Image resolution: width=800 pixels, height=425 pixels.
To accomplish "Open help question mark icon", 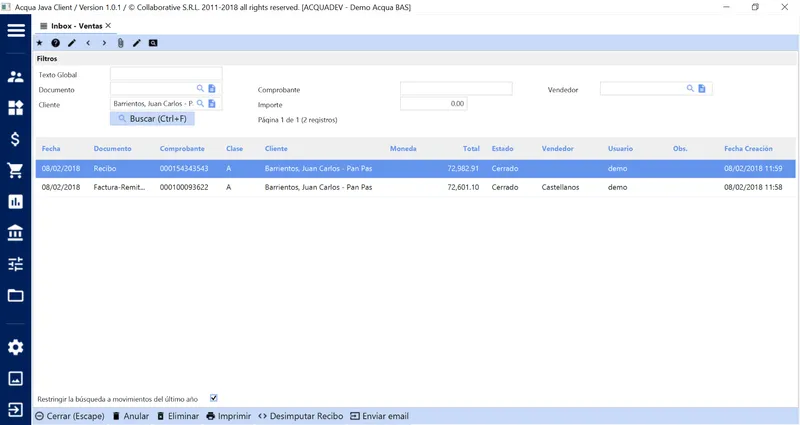I will point(56,43).
